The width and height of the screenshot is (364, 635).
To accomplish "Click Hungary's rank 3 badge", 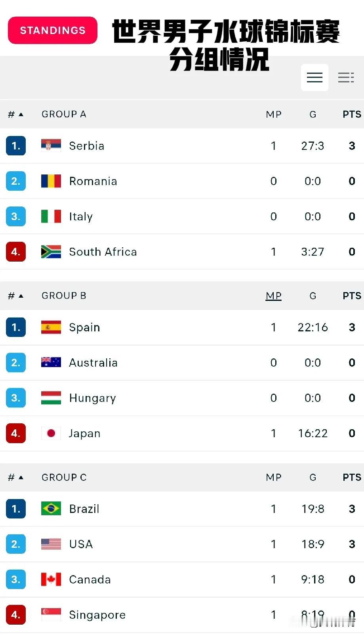I will click(16, 398).
